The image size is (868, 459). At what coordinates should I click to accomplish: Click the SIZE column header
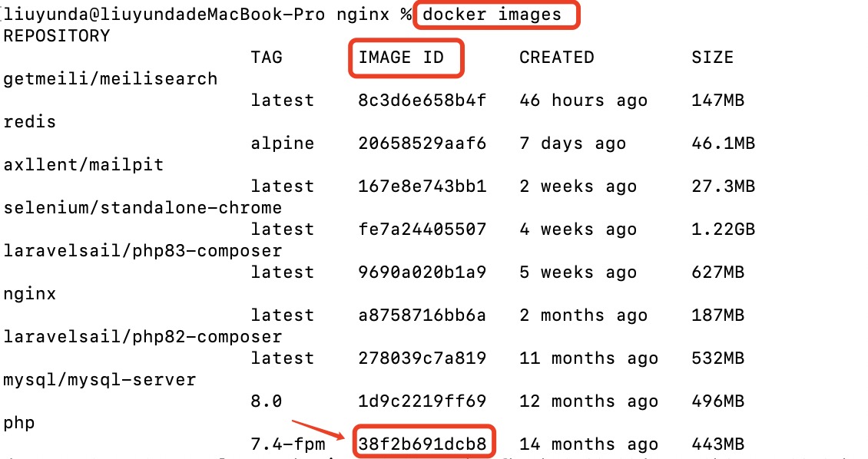tap(712, 58)
